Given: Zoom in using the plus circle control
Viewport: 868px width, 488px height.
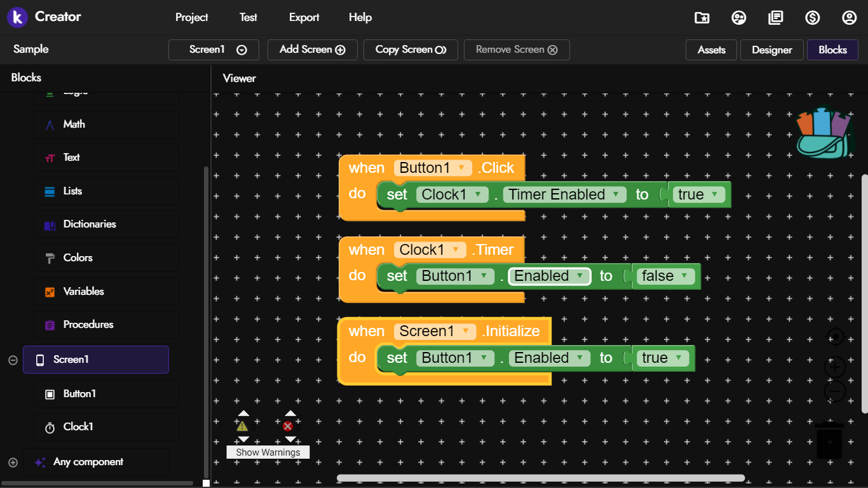Looking at the screenshot, I should point(835,367).
